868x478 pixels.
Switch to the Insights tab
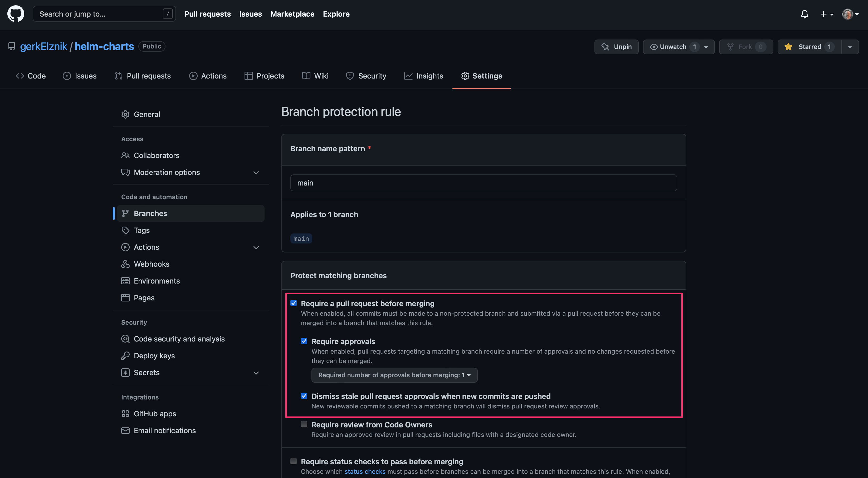point(423,76)
